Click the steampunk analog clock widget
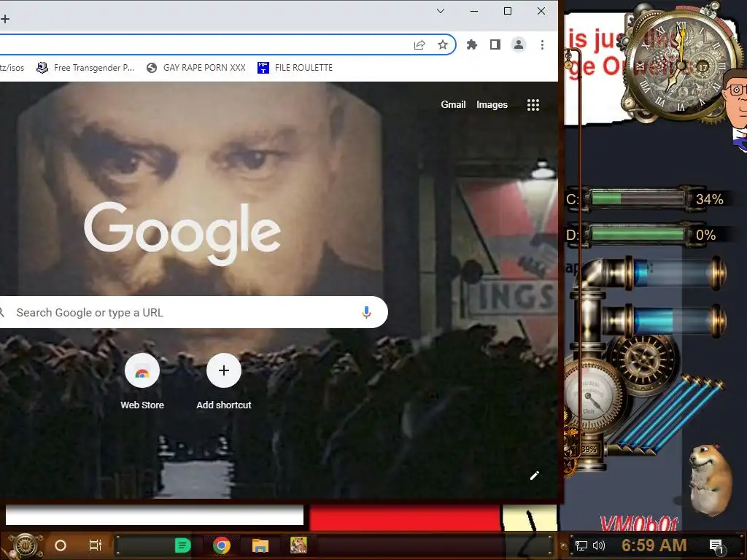Image resolution: width=747 pixels, height=560 pixels. tap(679, 64)
